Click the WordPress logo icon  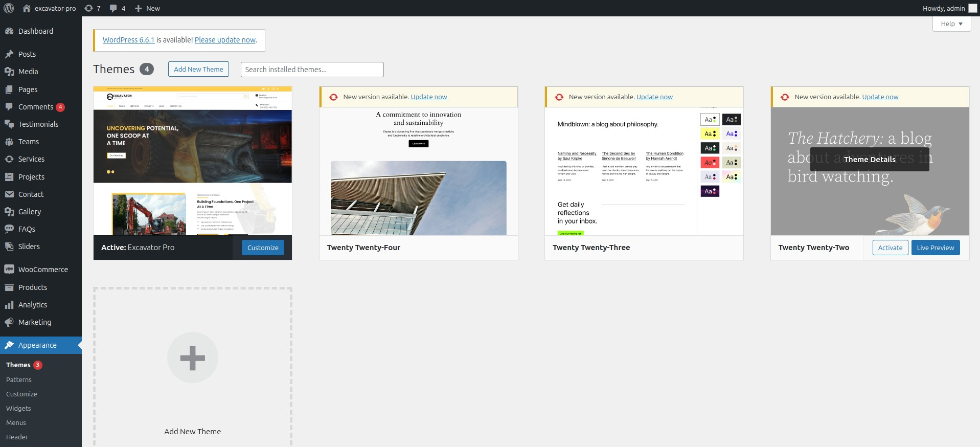pyautogui.click(x=9, y=8)
